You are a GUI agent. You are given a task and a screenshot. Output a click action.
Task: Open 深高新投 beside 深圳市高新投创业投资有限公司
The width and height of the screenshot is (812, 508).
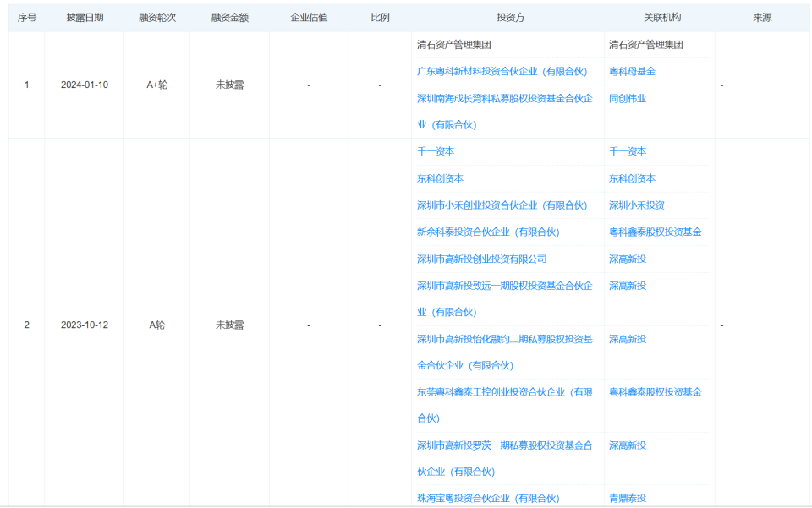[x=627, y=259]
